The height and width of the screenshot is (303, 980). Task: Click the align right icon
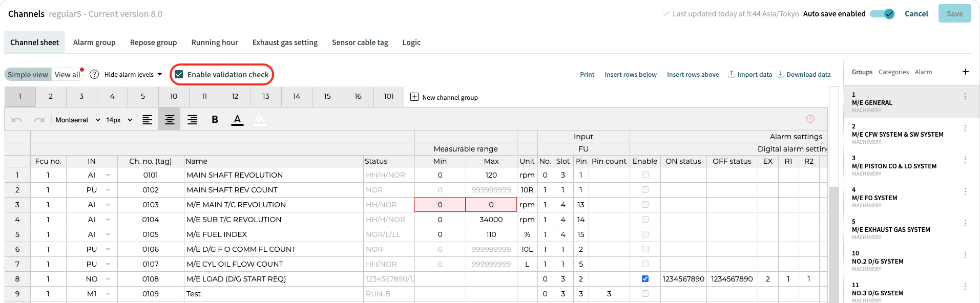pyautogui.click(x=192, y=120)
